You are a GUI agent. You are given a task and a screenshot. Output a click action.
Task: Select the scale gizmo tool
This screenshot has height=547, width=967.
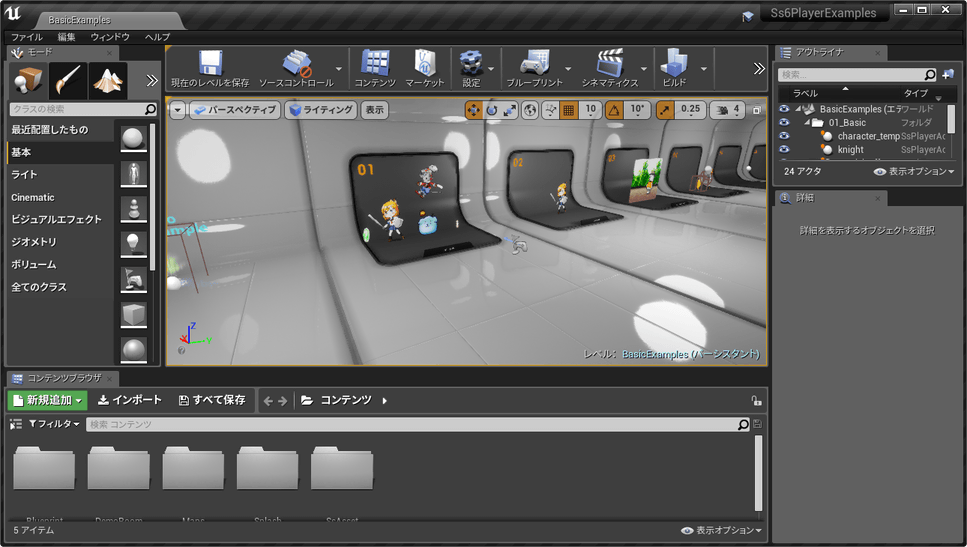(509, 110)
